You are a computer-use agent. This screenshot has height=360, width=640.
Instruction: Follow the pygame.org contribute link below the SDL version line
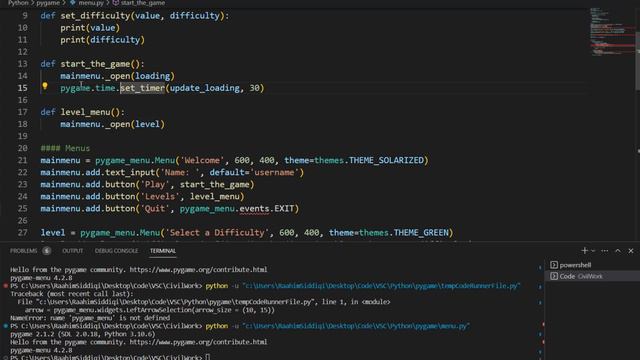coord(198,342)
